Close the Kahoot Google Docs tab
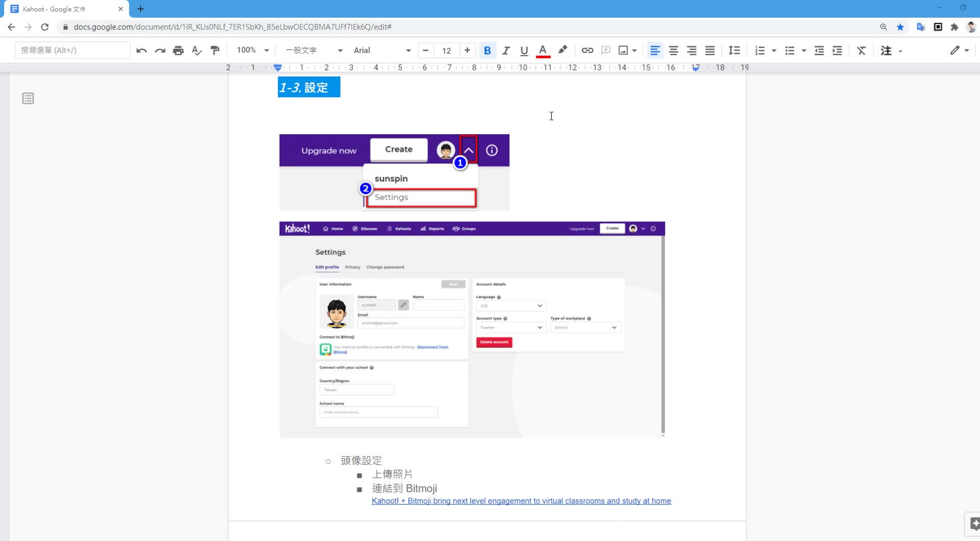980x541 pixels. [120, 9]
